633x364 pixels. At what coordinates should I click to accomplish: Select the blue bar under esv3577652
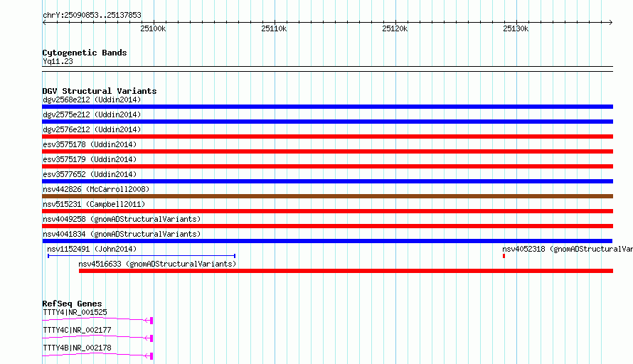click(327, 181)
